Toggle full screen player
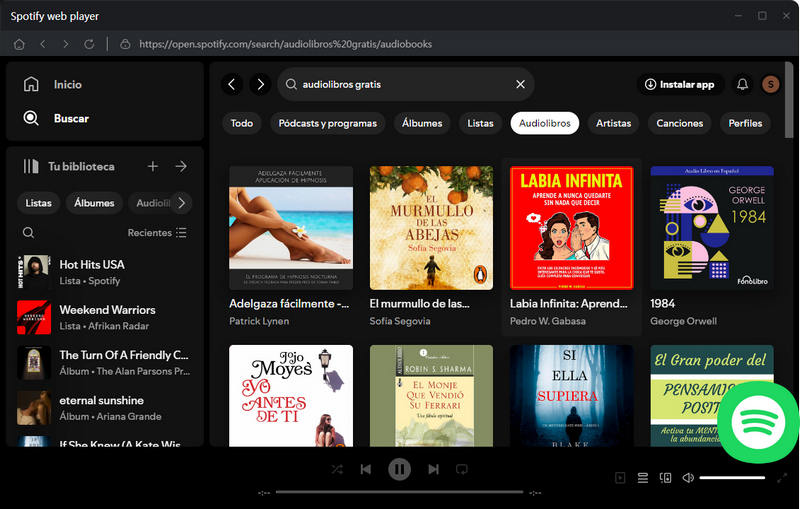This screenshot has height=509, width=800. pos(782,478)
